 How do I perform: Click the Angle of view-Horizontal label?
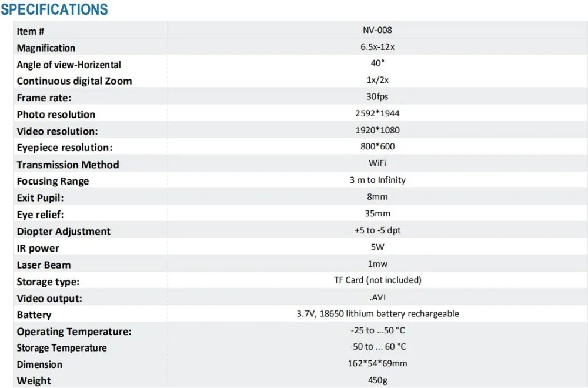pyautogui.click(x=69, y=65)
